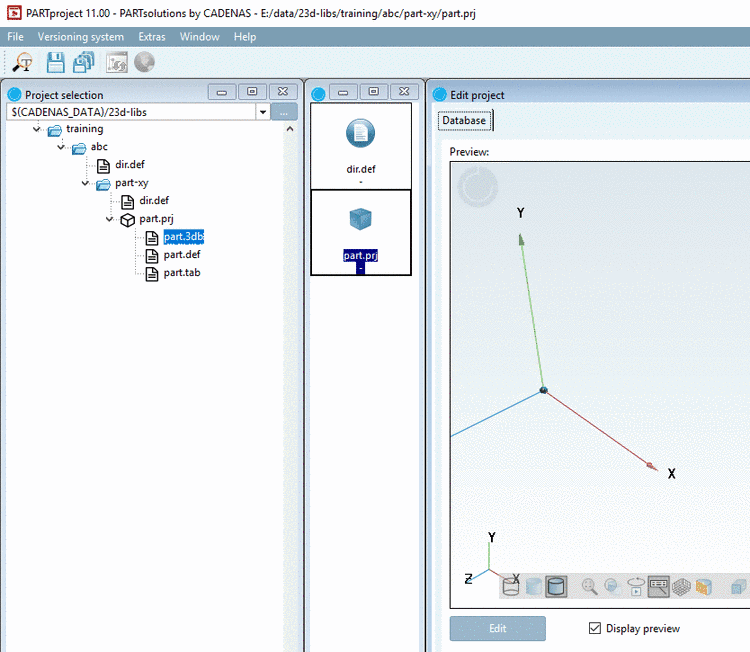This screenshot has height=652, width=750.
Task: Click the blue cube view icon
Action: pos(739,586)
